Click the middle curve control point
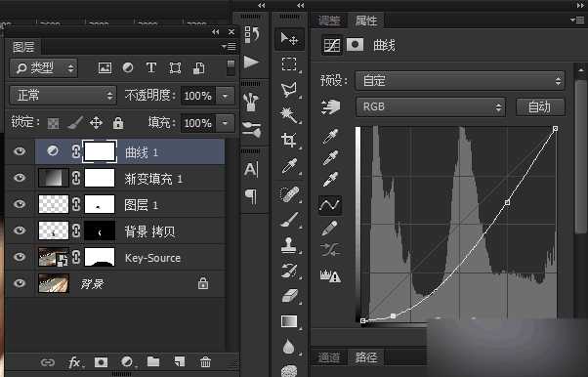588x377 pixels. point(507,202)
